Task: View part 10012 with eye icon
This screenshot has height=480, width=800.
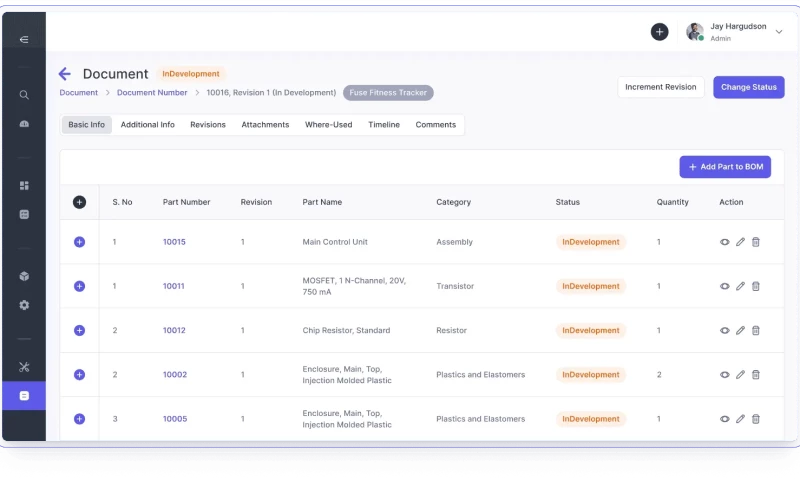Action: pos(724,331)
